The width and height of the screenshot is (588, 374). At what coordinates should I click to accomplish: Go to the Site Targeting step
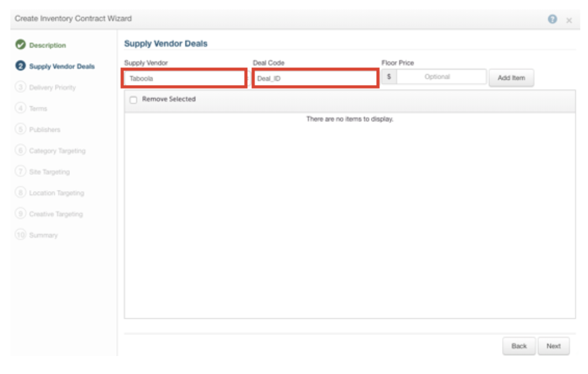[49, 172]
